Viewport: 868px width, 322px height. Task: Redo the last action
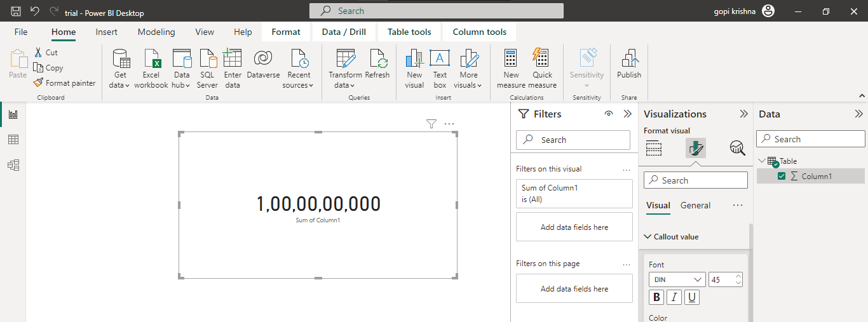pos(54,11)
